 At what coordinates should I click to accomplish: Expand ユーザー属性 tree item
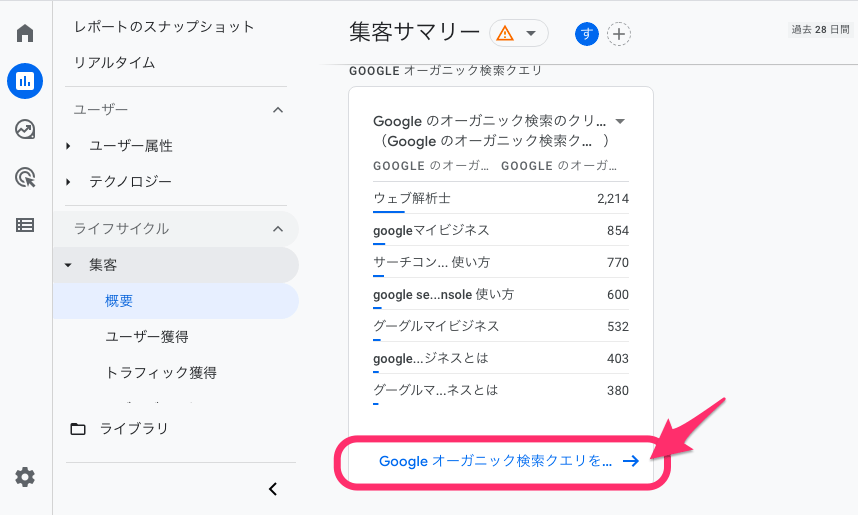pyautogui.click(x=68, y=146)
